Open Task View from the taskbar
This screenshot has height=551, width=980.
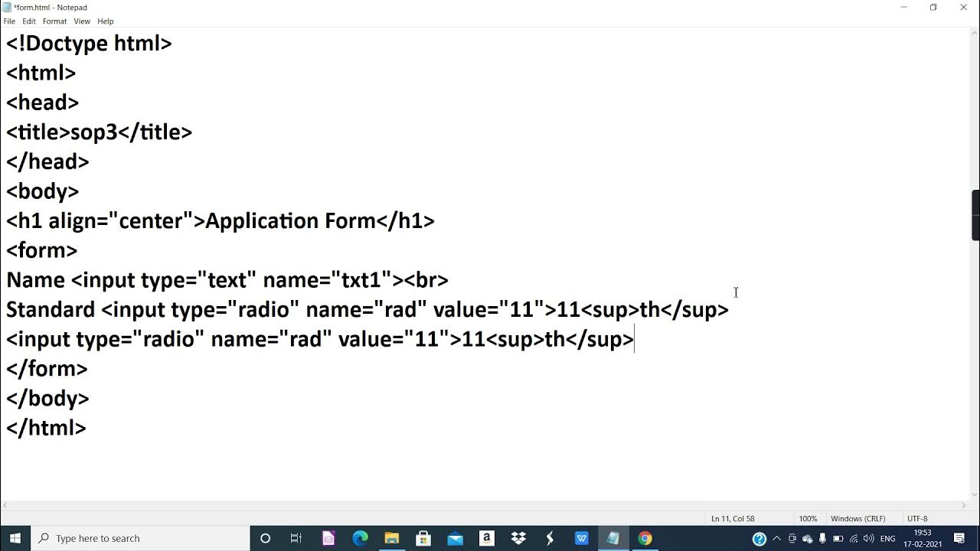[x=296, y=538]
